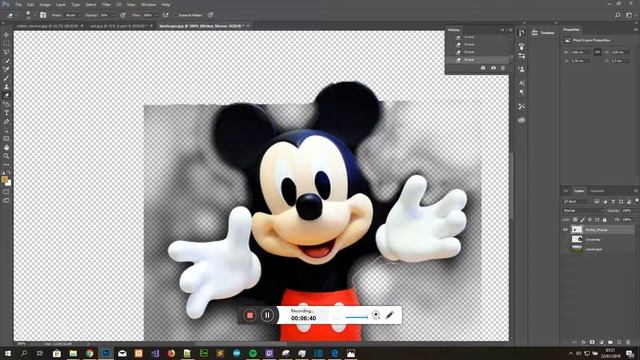Open the Edit Toolbar ellipsis button
Screen dimensions: 640x360
point(6,164)
